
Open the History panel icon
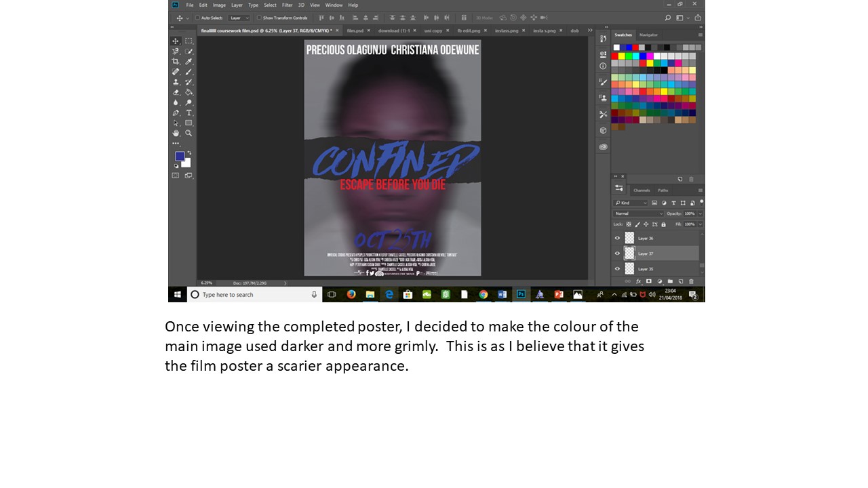[603, 39]
